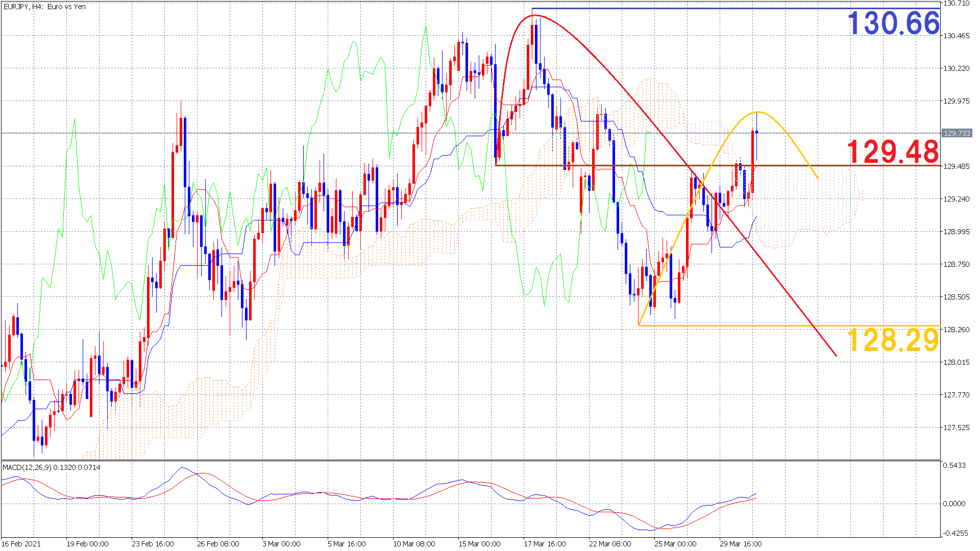980x551 pixels.
Task: Select the 25 Mar 00:00 time label
Action: [x=675, y=544]
